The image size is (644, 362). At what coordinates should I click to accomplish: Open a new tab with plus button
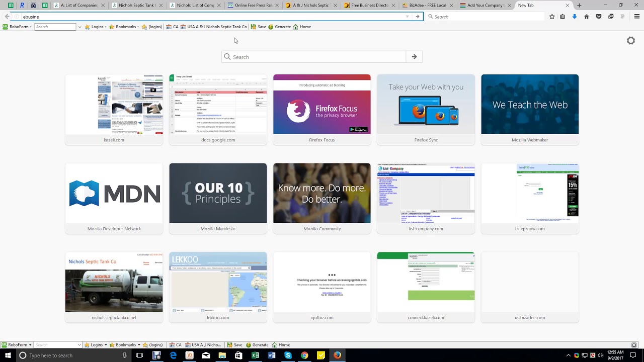click(579, 5)
